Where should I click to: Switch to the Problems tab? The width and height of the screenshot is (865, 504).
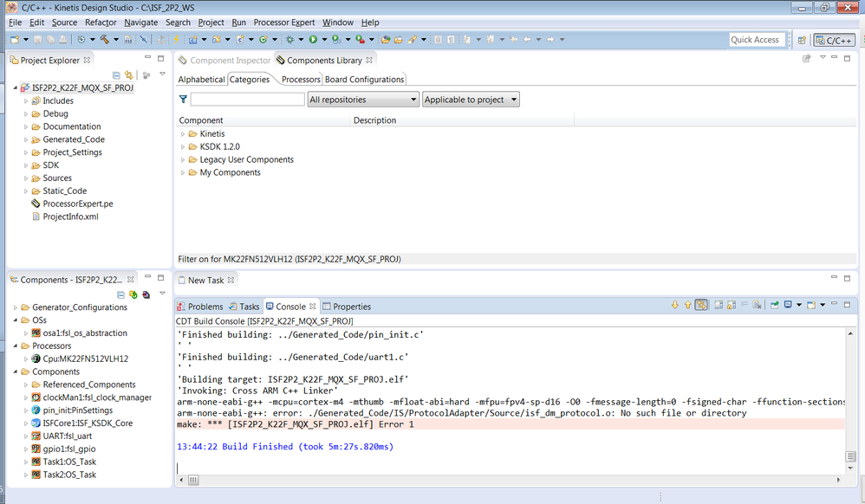click(x=199, y=307)
